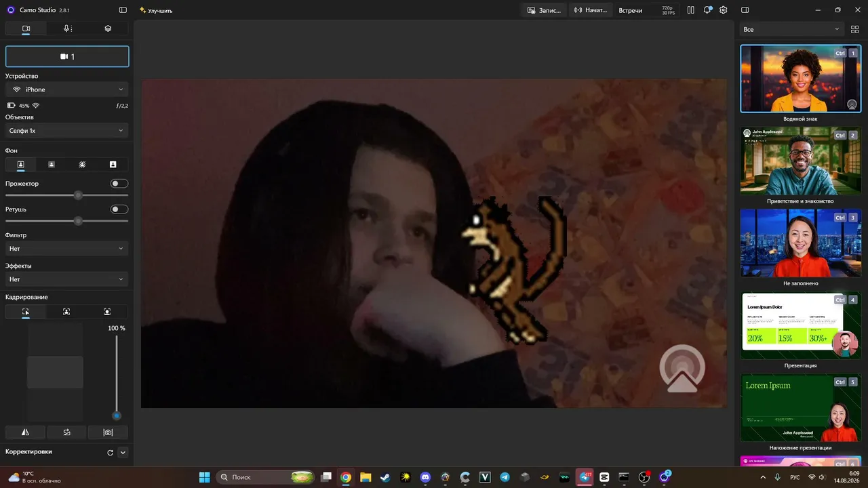This screenshot has width=868, height=488.
Task: Reset the Корректировки adjustments
Action: click(x=110, y=452)
